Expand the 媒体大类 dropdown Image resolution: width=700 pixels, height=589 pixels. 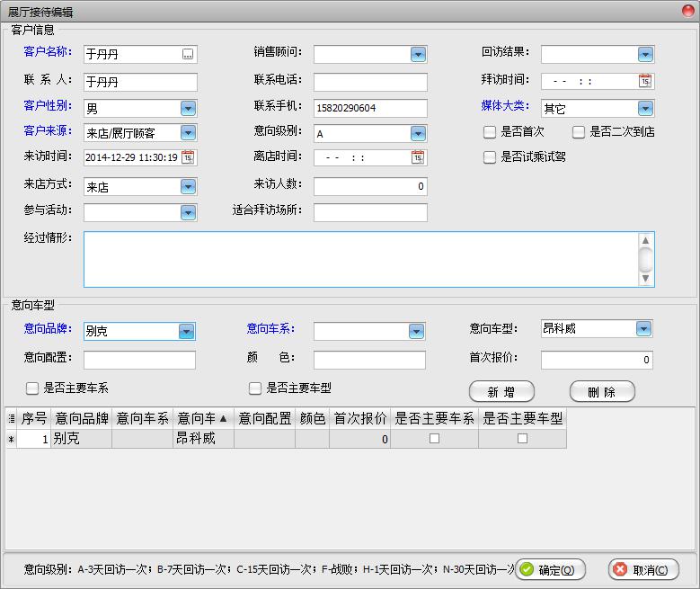(x=644, y=108)
